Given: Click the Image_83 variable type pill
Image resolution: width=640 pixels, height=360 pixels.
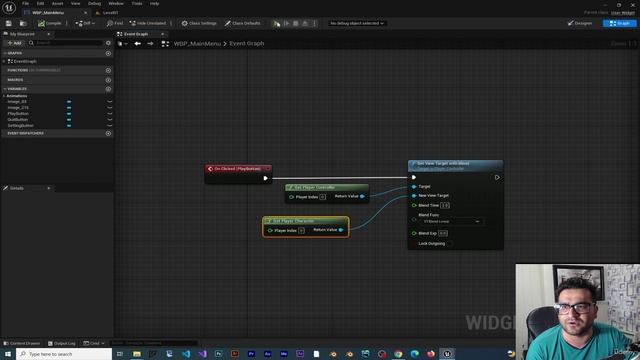Looking at the screenshot, I should click(x=69, y=102).
